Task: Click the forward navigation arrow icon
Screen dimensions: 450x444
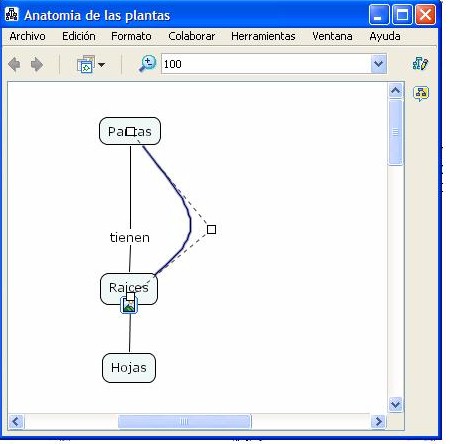Action: (37, 64)
